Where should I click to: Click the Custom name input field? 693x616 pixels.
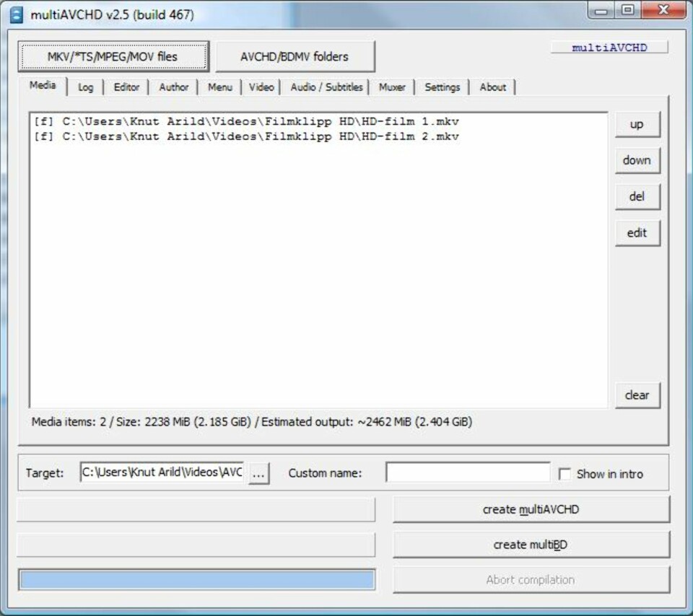pyautogui.click(x=467, y=473)
